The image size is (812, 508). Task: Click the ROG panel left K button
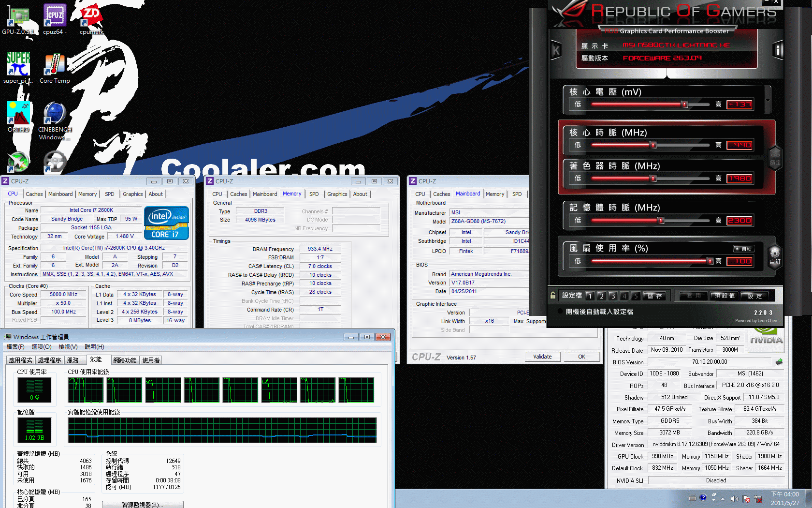tap(556, 50)
